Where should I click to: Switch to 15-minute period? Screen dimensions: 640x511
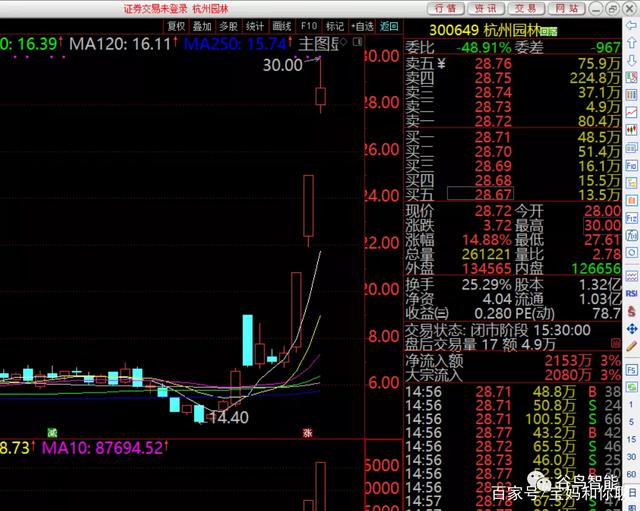(631, 439)
